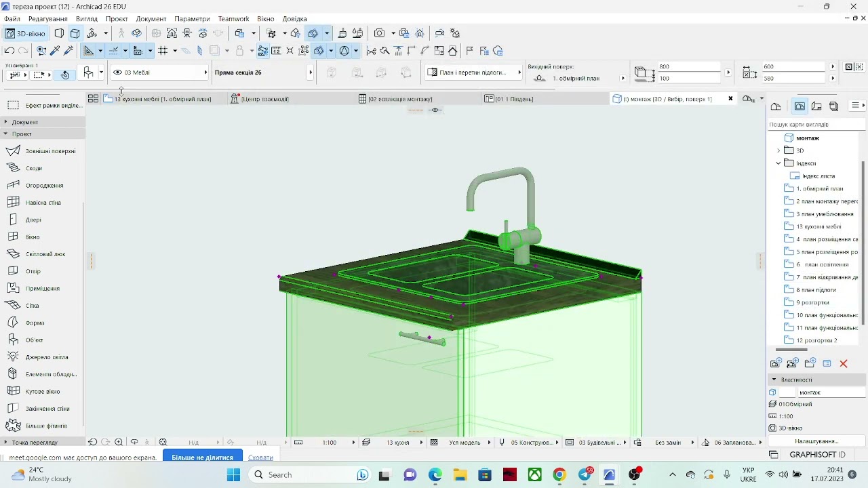Toggle the anchor point checkbox icon
Screen dimensions: 868x488
849,67
